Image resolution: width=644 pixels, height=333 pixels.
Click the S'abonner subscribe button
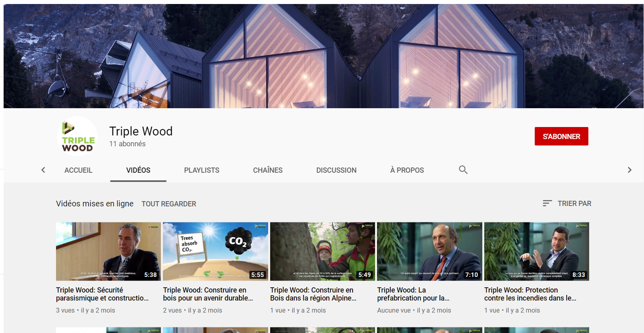coord(561,136)
